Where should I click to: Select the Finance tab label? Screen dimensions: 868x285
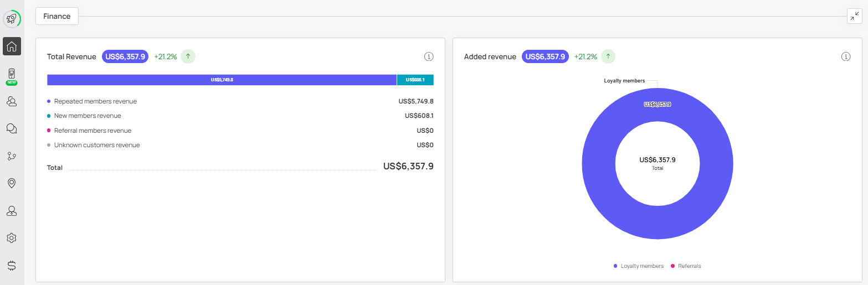click(x=57, y=17)
